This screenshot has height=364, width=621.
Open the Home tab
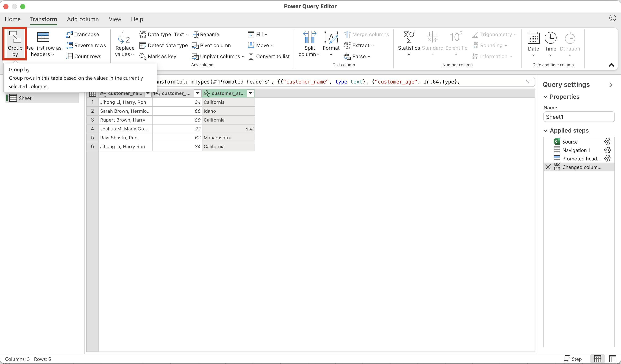[x=12, y=19]
